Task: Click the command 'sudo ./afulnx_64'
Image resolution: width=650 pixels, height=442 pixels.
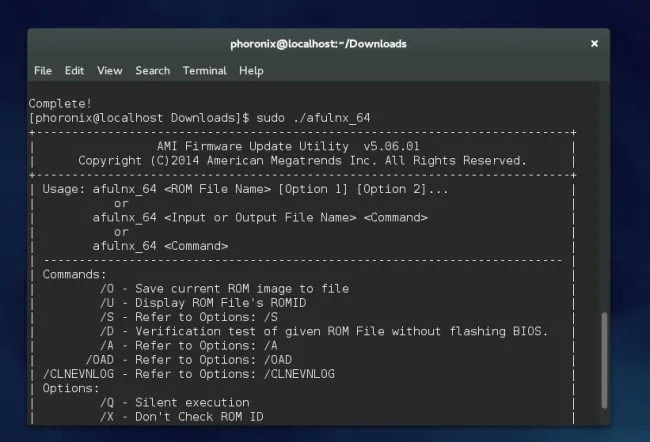Action: (313, 118)
